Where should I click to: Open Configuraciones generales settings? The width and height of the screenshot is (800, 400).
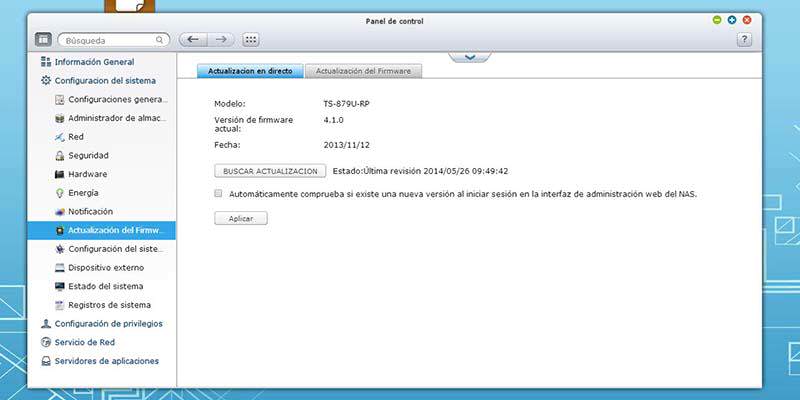click(118, 99)
